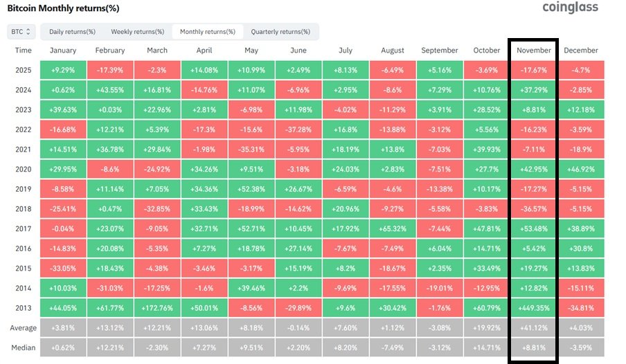Open the BTC coin selector dropdown

pyautogui.click(x=21, y=32)
